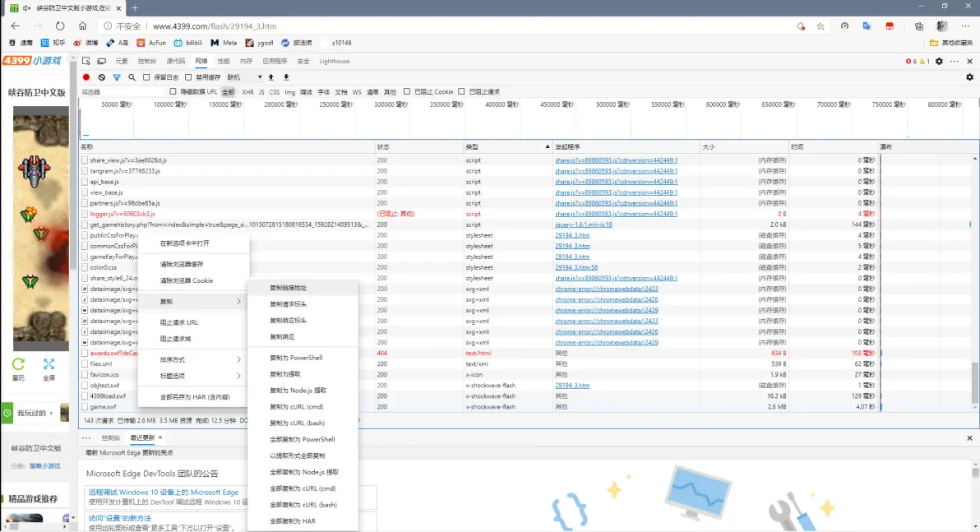Filter requests by Img type
Screen dimensions: 980x532
click(290, 92)
